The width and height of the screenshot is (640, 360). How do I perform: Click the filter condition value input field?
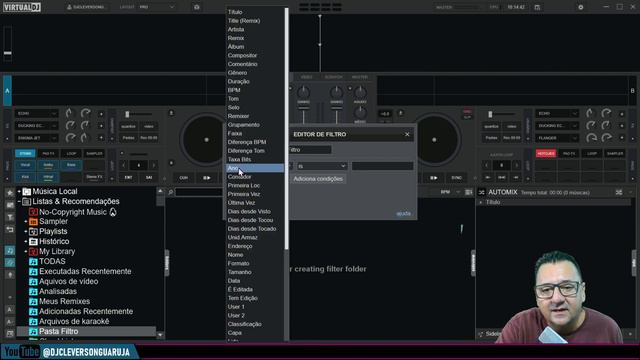[382, 166]
